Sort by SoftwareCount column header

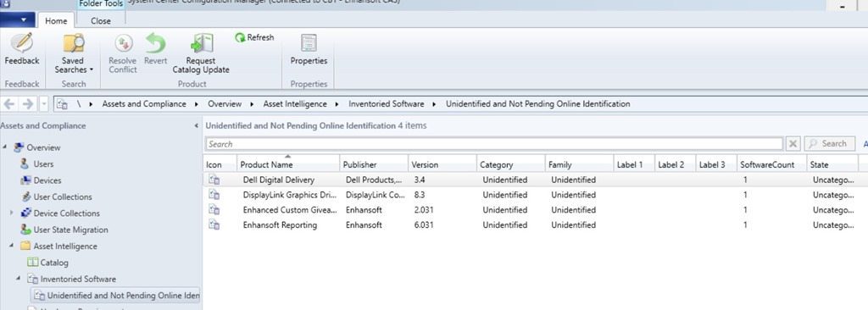coord(771,164)
